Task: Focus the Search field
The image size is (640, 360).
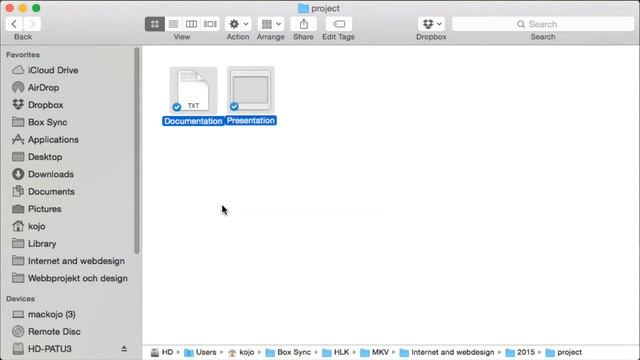Action: (x=543, y=24)
